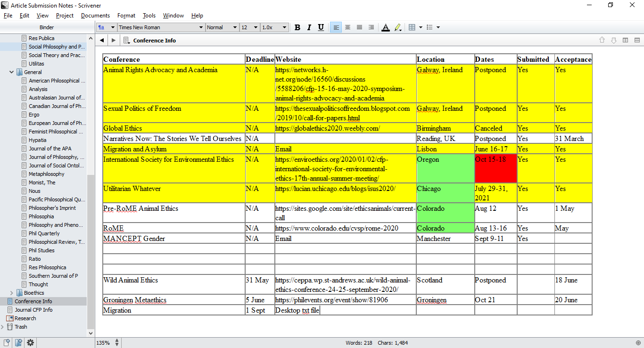Screen dimensions: 644x348
Task: Open the font size 12 dropdown
Action: pos(250,27)
